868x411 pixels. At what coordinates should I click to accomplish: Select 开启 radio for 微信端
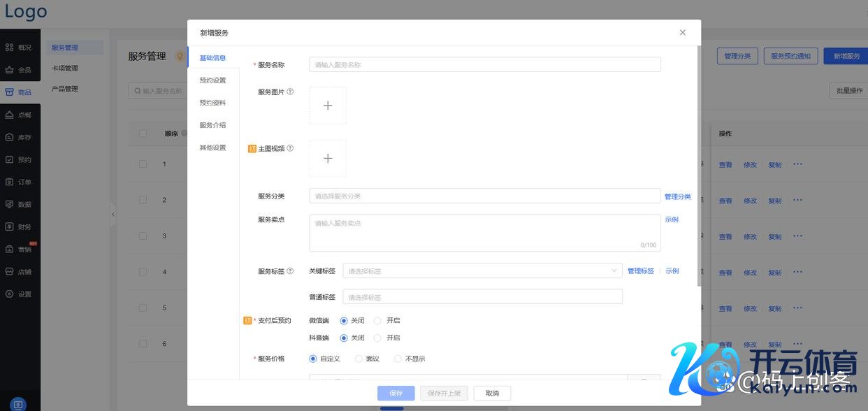tap(377, 321)
